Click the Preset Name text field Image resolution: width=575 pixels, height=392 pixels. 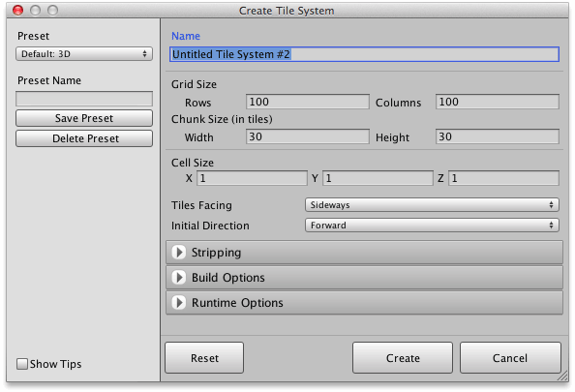coord(84,99)
